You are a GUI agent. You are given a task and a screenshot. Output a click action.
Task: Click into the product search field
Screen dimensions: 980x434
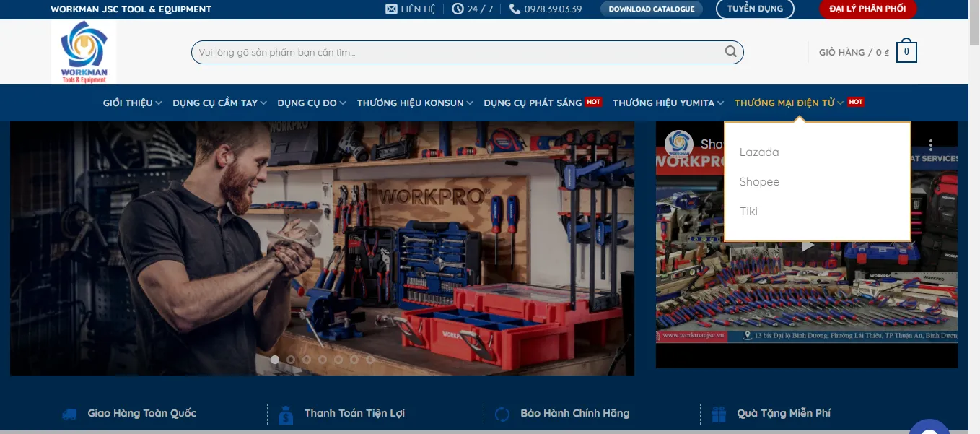pyautogui.click(x=455, y=52)
